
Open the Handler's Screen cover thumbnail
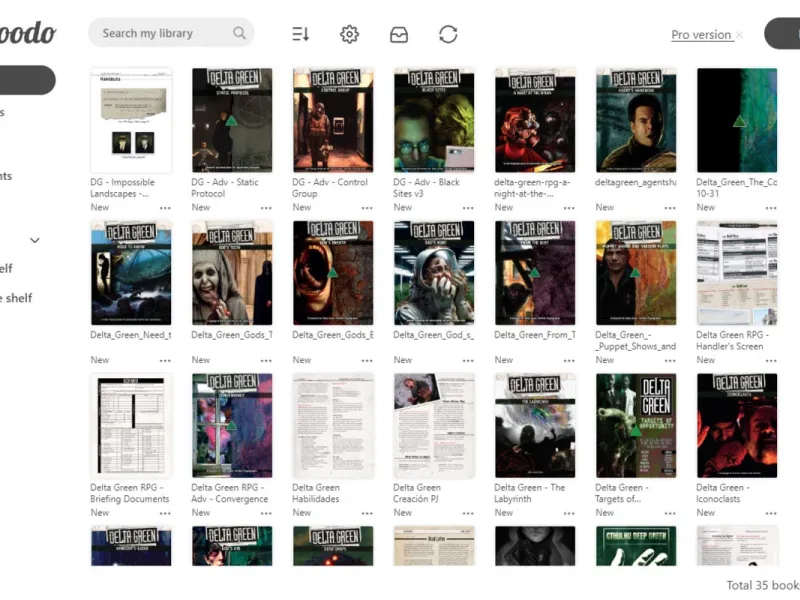737,273
